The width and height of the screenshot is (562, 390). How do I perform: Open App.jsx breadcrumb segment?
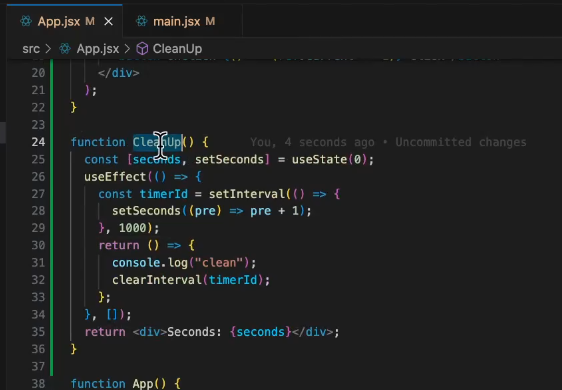(97, 49)
